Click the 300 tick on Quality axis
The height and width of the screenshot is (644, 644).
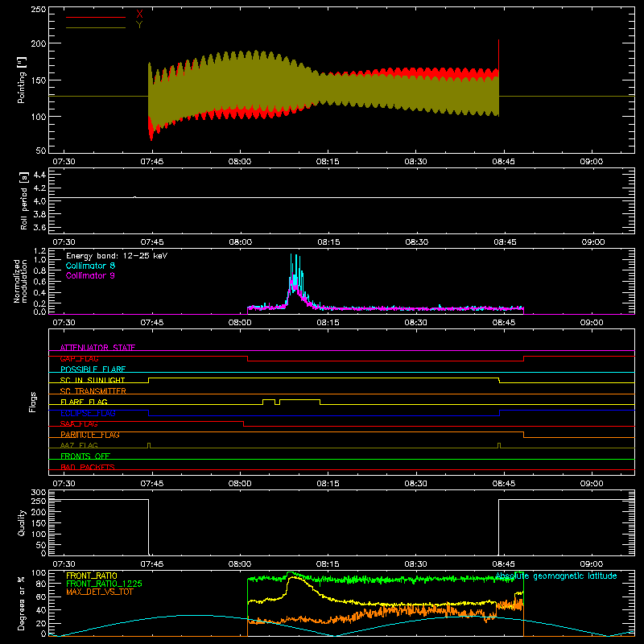[x=38, y=493]
